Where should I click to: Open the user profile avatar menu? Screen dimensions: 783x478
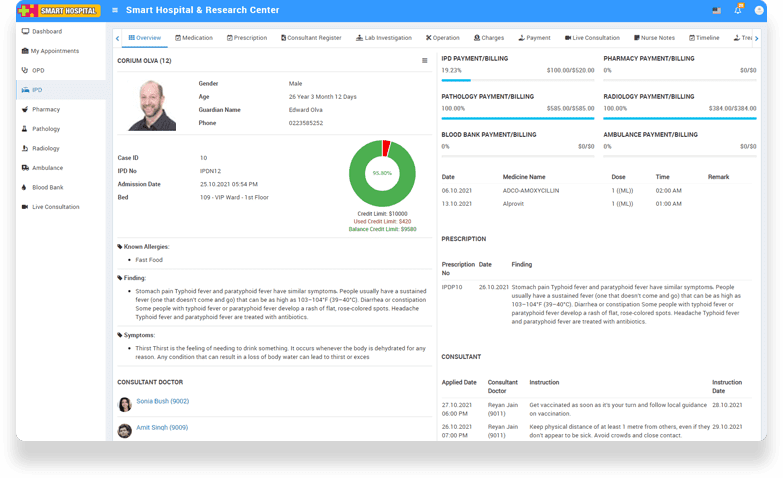[758, 10]
